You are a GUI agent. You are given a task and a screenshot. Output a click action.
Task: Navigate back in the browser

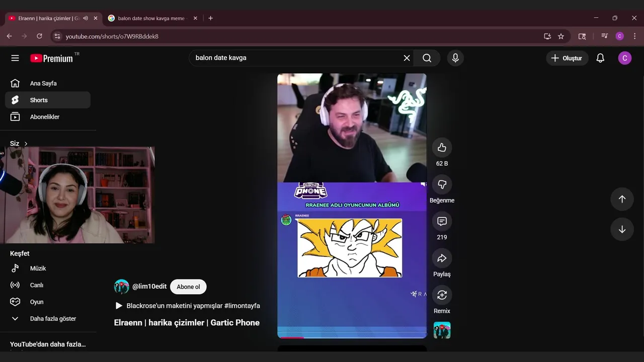coord(9,36)
